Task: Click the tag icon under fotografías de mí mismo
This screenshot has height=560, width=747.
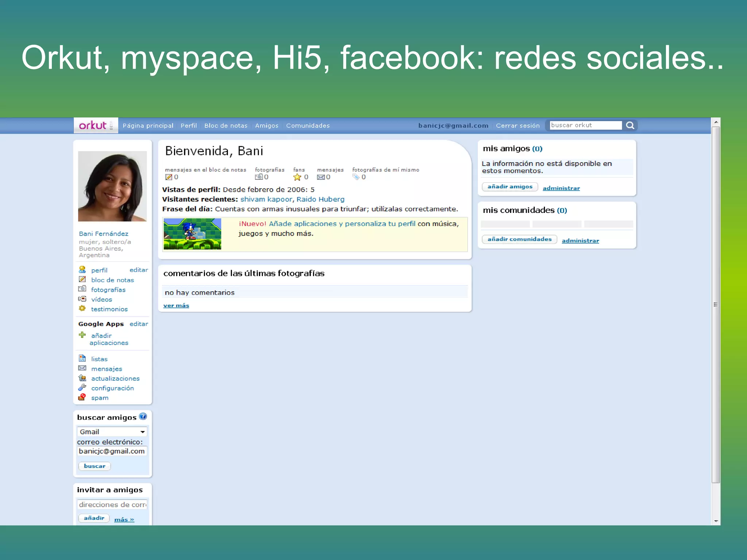Action: coord(356,177)
